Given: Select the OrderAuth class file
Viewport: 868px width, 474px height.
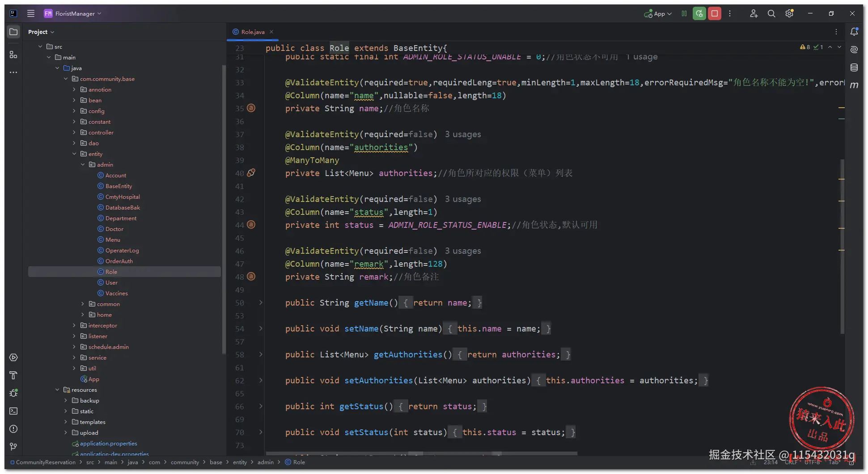Looking at the screenshot, I should (x=119, y=261).
